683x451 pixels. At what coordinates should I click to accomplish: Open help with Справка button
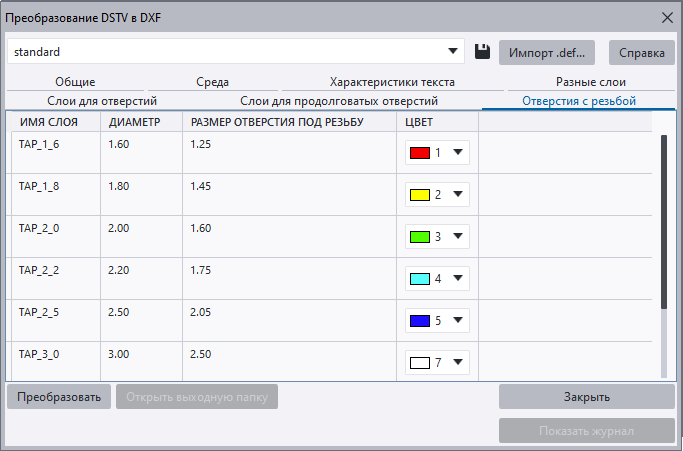(x=642, y=53)
